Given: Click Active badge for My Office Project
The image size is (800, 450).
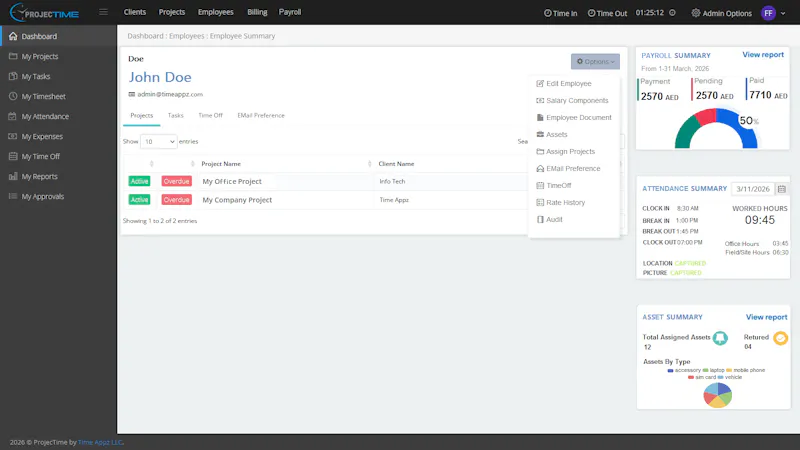Looking at the screenshot, I should click(x=139, y=181).
